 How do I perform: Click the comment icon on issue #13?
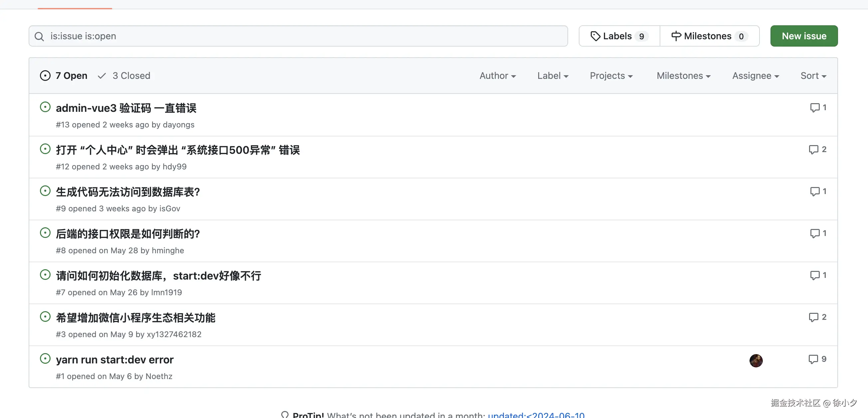814,108
